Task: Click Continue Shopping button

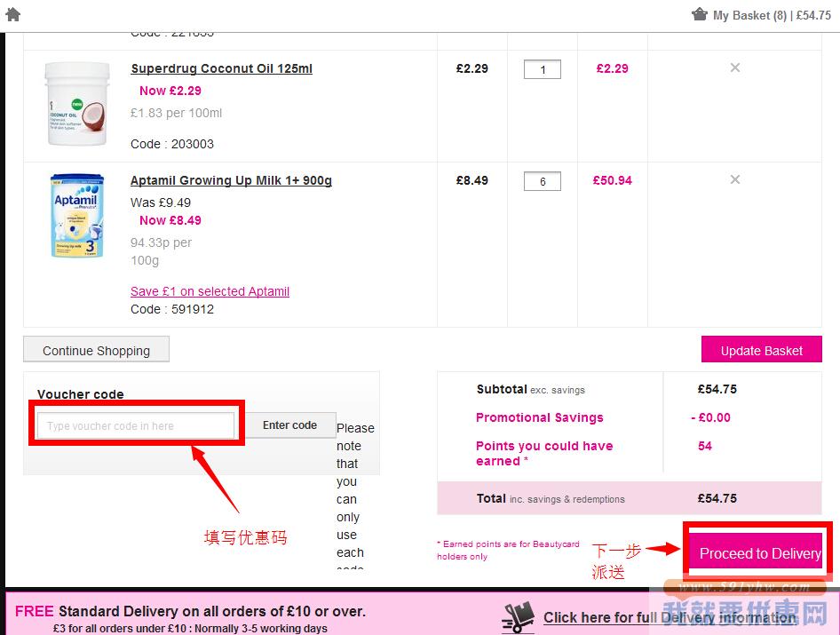Action: tap(97, 349)
